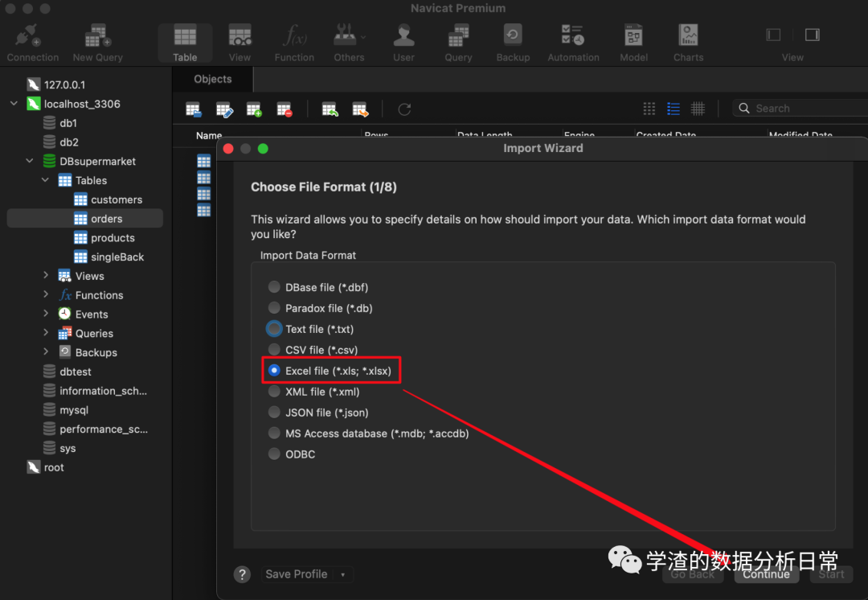Open the Connection tool in the toolbar
This screenshot has width=868, height=600.
(x=33, y=43)
